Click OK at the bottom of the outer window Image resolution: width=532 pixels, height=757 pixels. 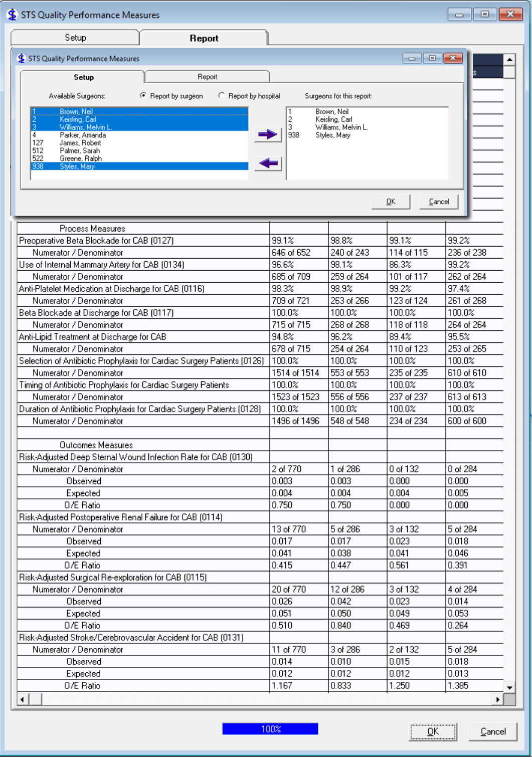tap(433, 731)
